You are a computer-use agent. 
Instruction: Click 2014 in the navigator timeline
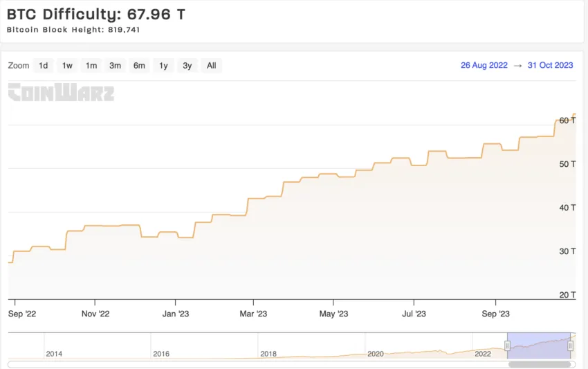click(x=54, y=354)
